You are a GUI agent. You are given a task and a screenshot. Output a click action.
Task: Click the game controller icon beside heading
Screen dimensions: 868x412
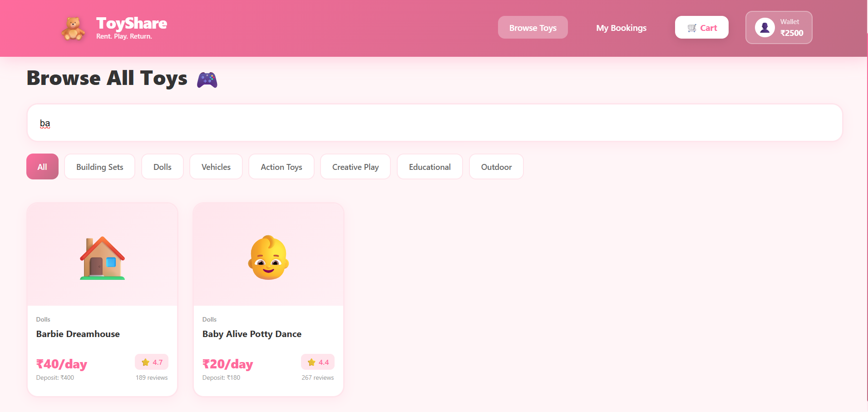tap(207, 80)
